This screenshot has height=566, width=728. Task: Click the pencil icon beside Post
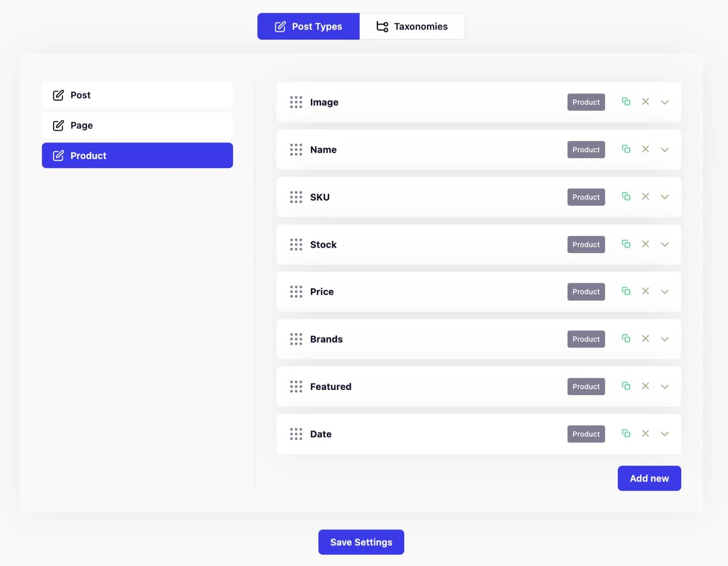pos(57,95)
